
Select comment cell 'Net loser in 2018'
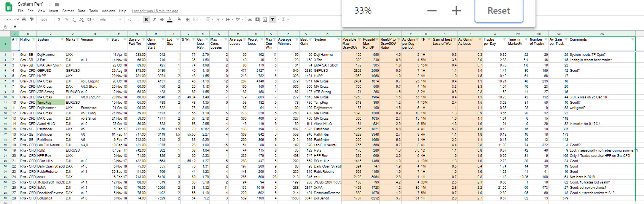pos(602,177)
